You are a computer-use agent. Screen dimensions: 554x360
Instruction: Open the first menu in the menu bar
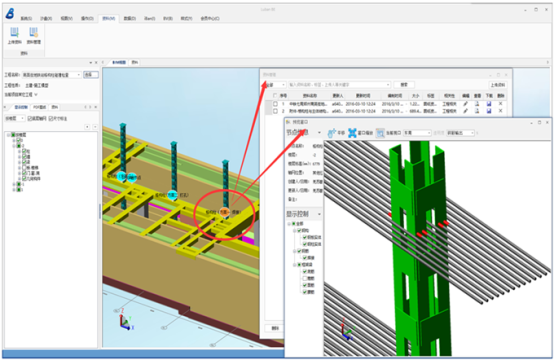(x=26, y=18)
